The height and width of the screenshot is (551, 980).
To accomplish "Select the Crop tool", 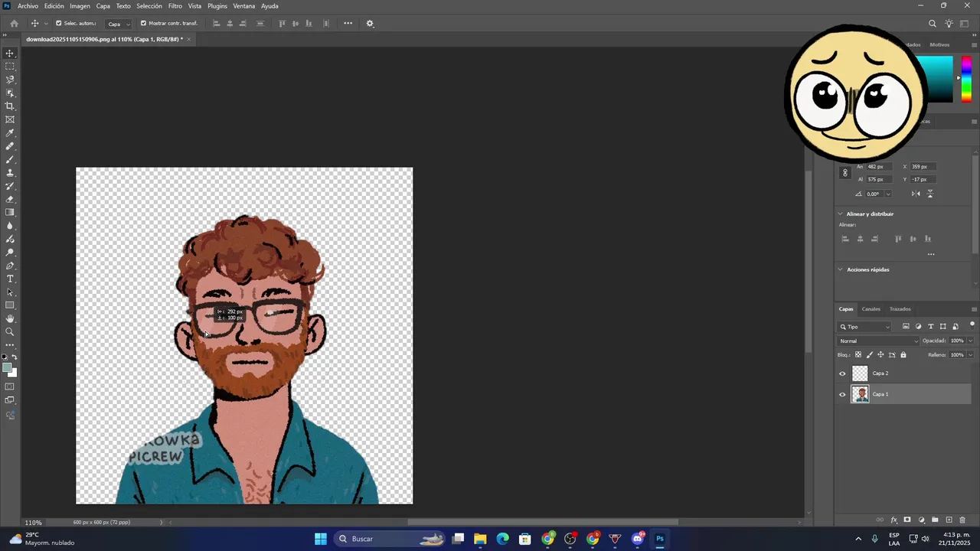I will click(x=10, y=106).
